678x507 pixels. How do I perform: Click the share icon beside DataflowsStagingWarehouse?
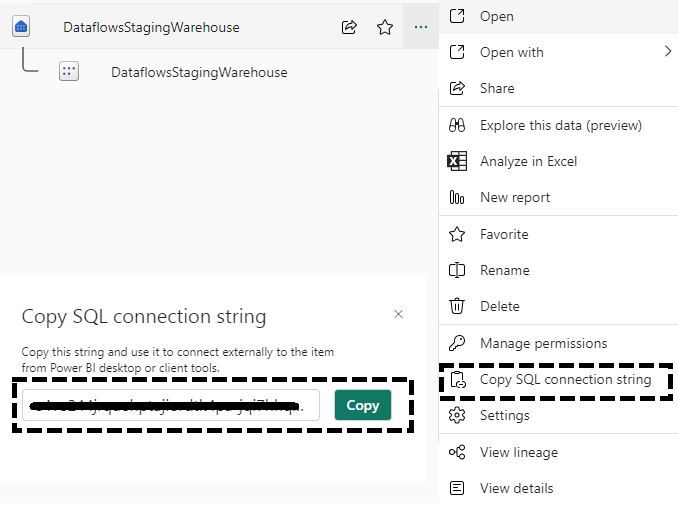pos(349,28)
